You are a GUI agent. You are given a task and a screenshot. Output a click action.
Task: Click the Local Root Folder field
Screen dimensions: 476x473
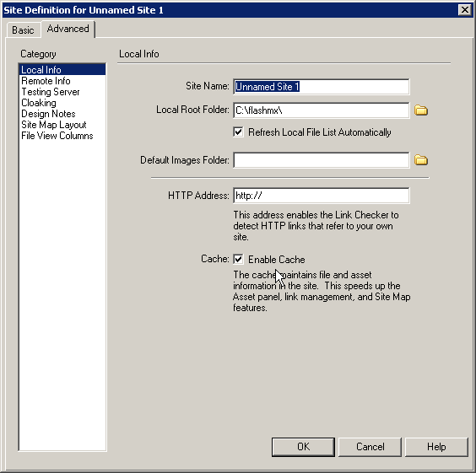click(x=322, y=110)
